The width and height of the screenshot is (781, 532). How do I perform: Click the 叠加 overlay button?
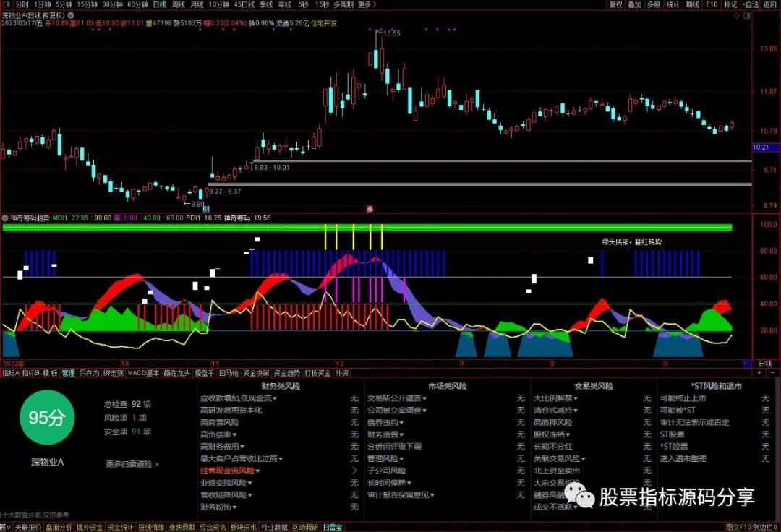(635, 4)
